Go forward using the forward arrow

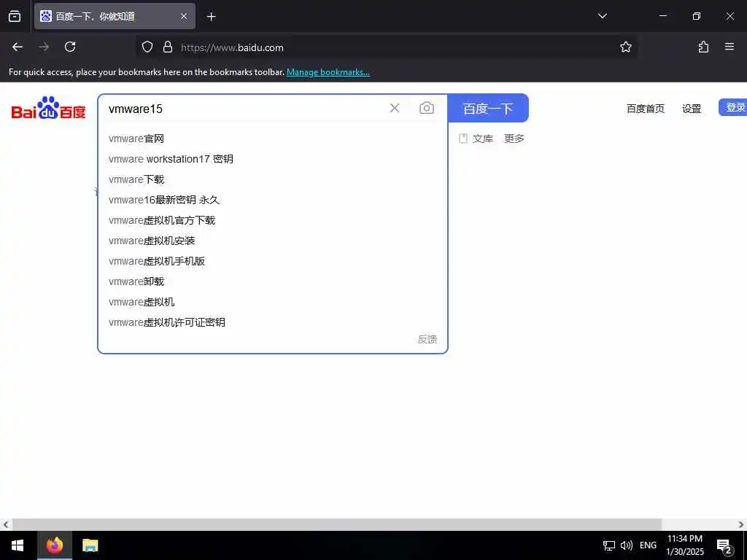(44, 47)
